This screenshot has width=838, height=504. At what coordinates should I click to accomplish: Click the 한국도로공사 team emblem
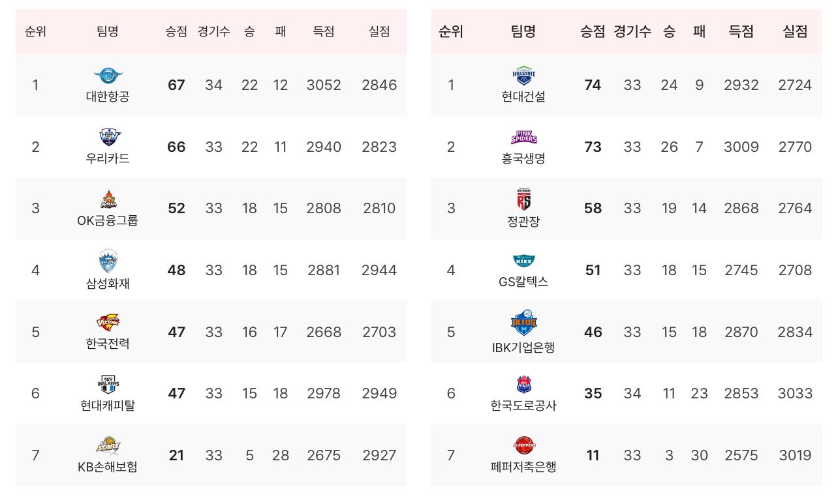tap(524, 384)
